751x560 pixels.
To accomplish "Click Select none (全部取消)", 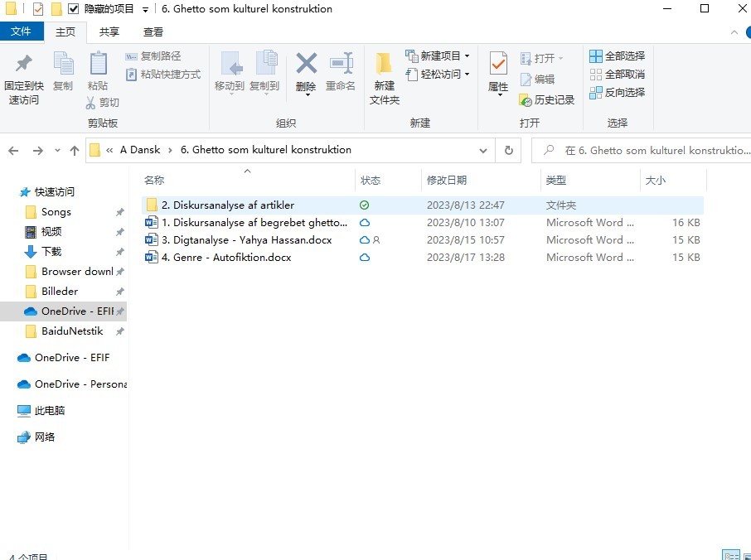I will click(x=617, y=75).
